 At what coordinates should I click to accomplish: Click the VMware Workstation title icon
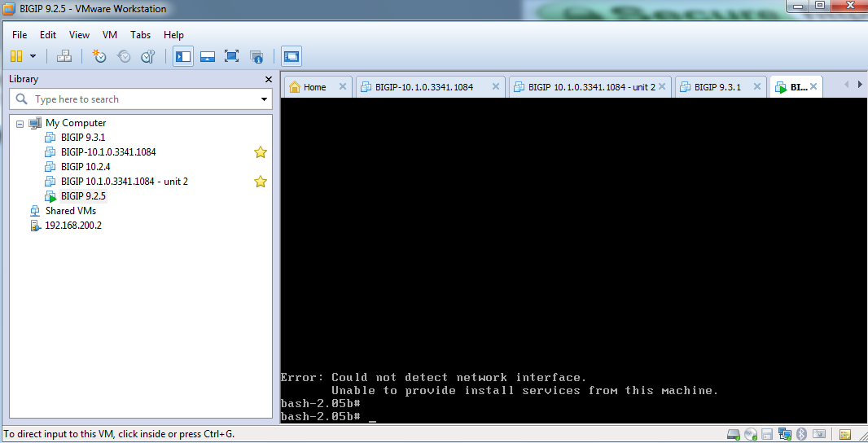point(9,9)
